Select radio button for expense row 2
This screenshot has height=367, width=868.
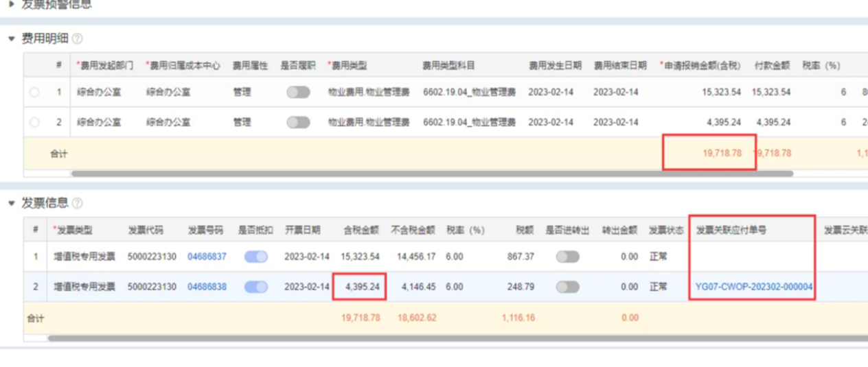point(34,122)
